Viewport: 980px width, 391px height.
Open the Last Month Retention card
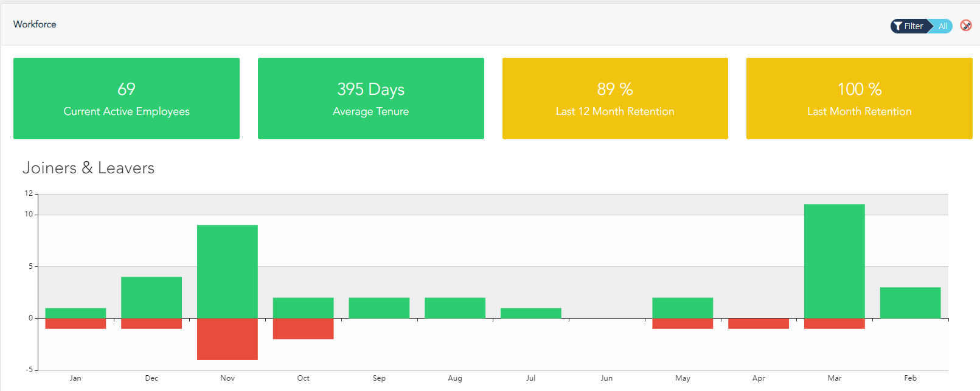point(860,99)
